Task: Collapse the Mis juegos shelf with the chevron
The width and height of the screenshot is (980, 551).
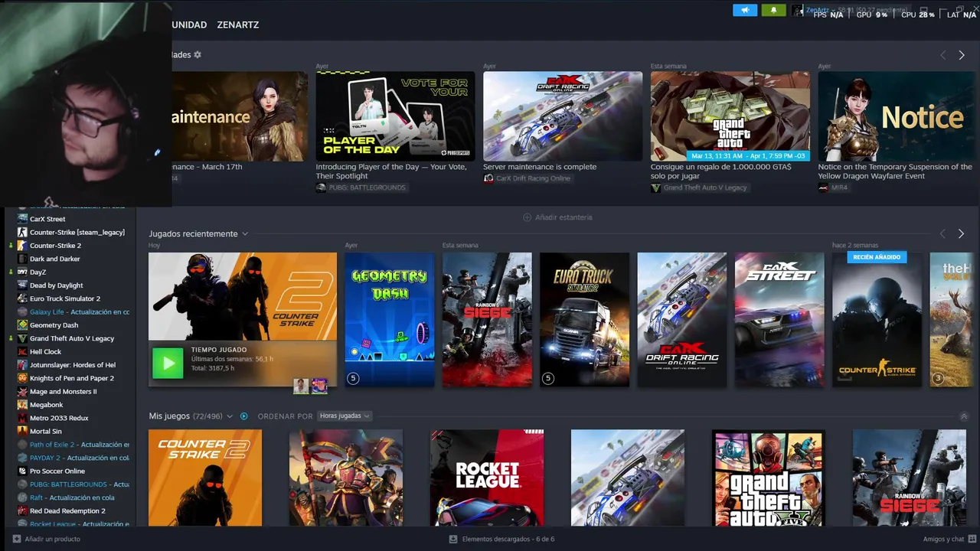Action: (964, 416)
